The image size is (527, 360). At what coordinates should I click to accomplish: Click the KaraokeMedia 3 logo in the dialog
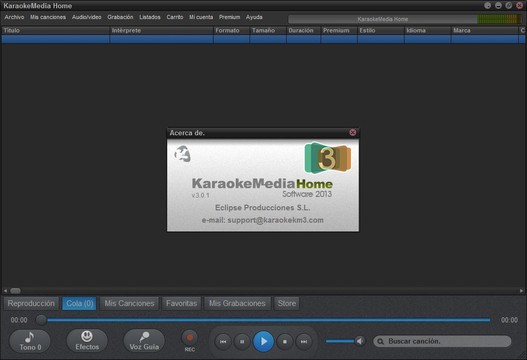coord(328,158)
